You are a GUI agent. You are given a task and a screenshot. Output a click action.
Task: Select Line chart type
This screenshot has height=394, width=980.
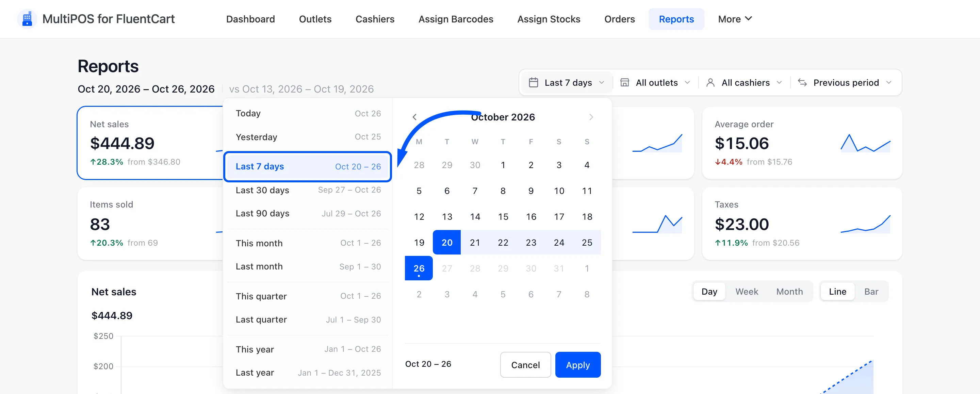837,292
